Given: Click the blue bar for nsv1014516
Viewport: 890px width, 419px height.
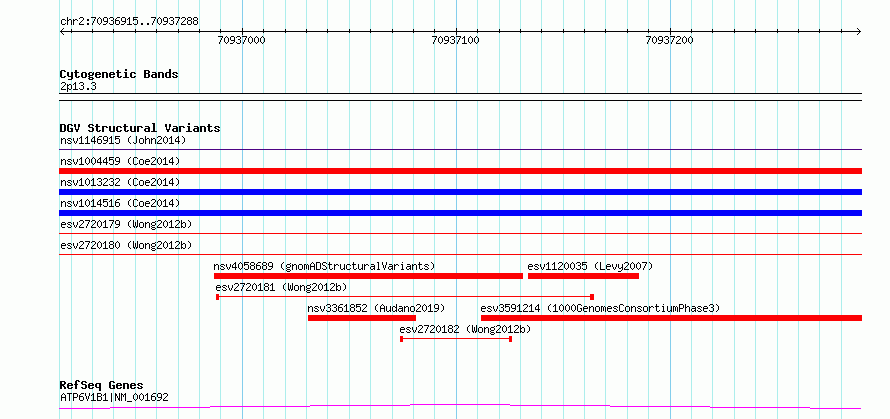Looking at the screenshot, I should 460,213.
